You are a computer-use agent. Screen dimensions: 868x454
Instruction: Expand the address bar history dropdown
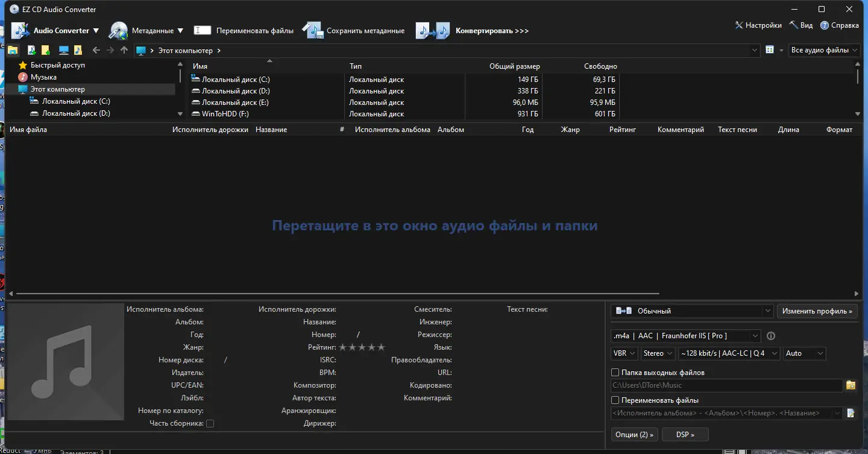pos(755,51)
